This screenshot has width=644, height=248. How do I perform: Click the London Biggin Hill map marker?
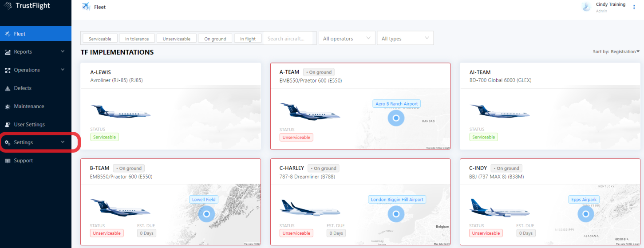point(396,214)
